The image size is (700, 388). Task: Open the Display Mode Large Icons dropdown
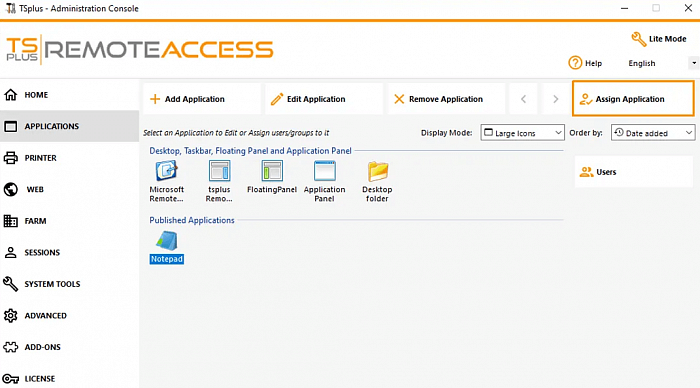[522, 133]
